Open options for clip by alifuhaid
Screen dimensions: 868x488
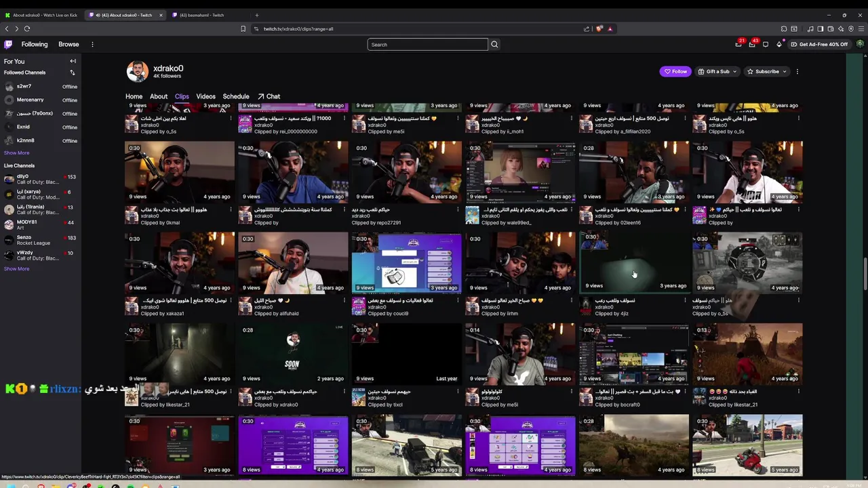click(344, 300)
